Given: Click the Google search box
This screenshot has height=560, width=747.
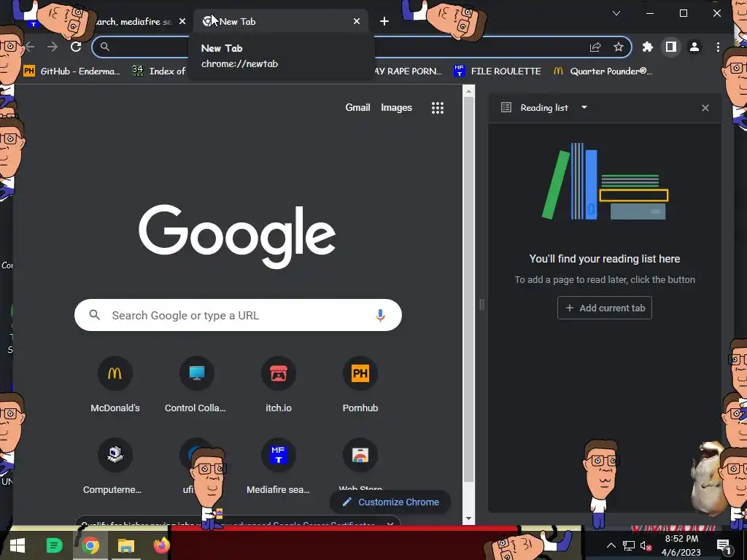Looking at the screenshot, I should [238, 315].
